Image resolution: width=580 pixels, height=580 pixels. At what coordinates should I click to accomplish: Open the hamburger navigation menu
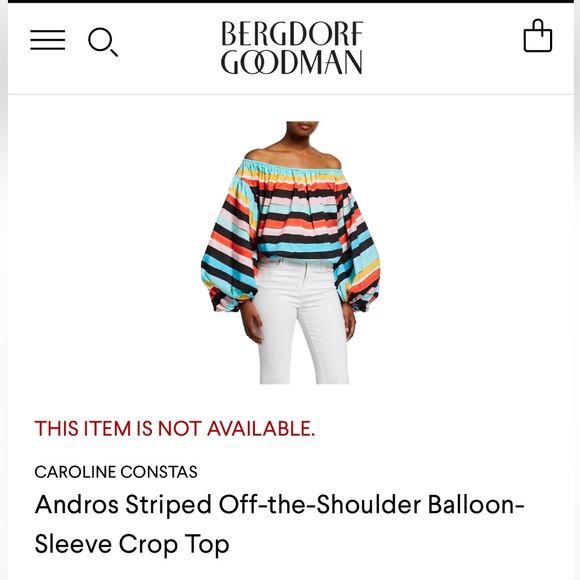(48, 40)
